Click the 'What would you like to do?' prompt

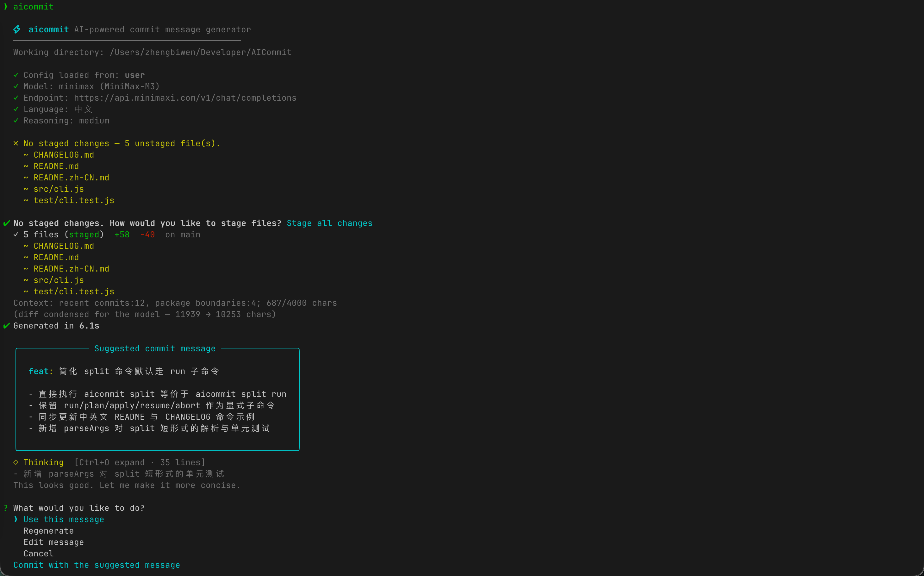click(79, 508)
